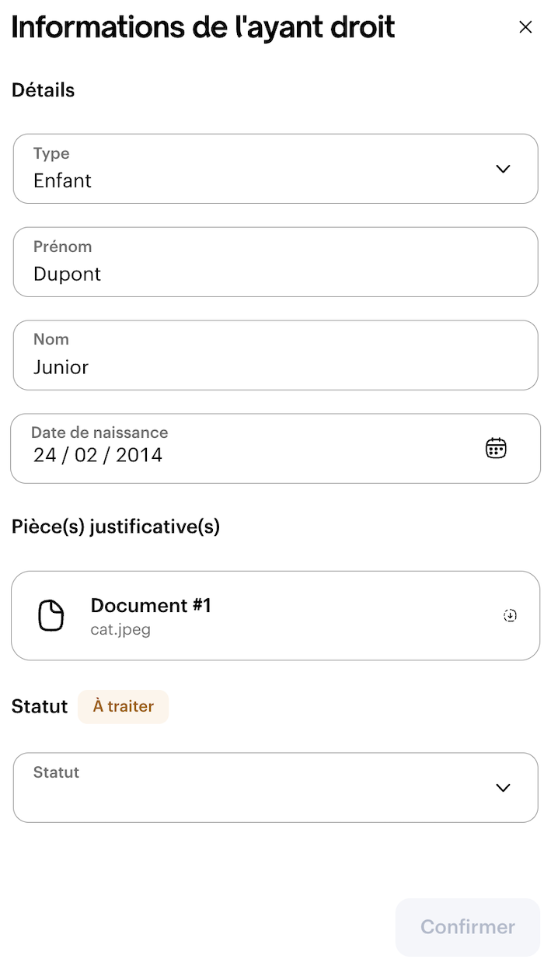Expand the Type dropdown chevron
558x980 pixels.
pyautogui.click(x=503, y=169)
